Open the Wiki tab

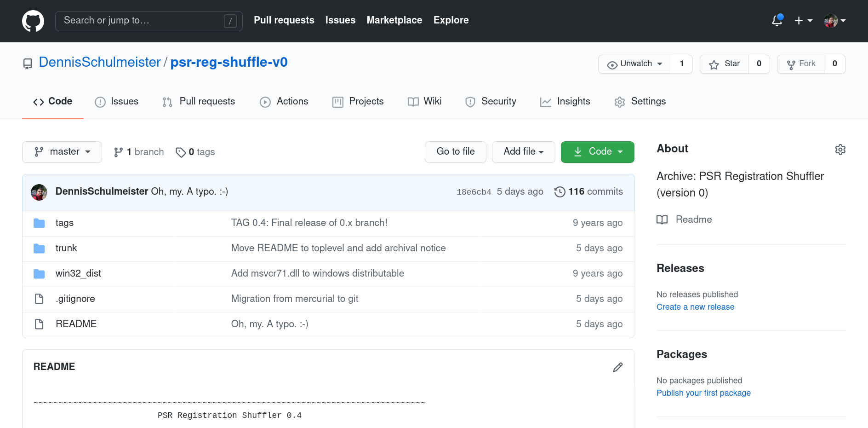coord(424,101)
